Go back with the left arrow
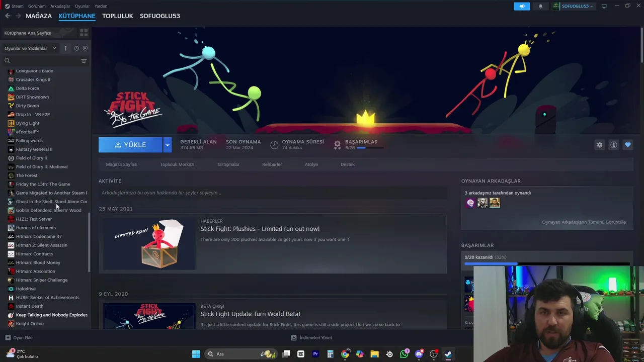 click(x=8, y=16)
